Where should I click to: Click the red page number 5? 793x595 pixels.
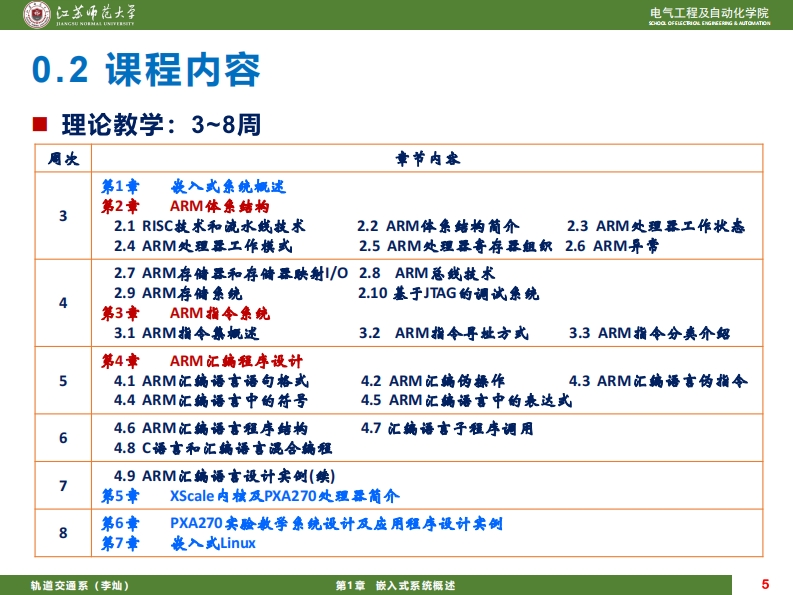point(765,584)
